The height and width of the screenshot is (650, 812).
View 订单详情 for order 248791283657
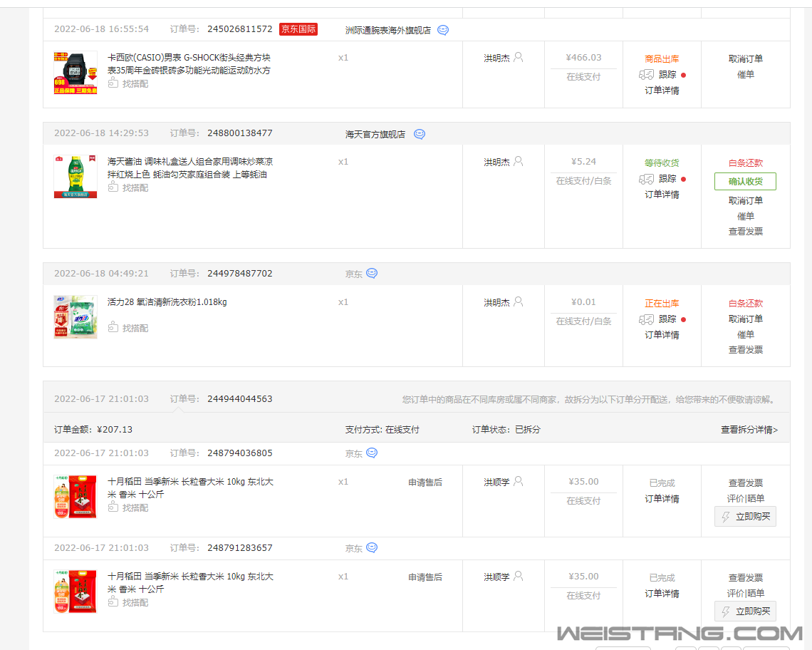click(x=662, y=594)
